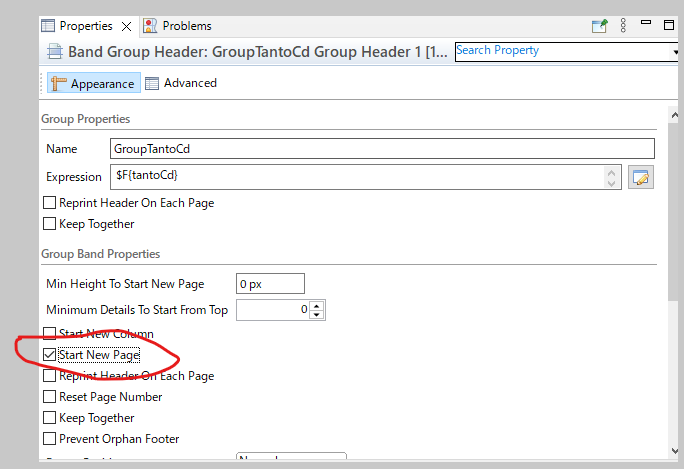Click the Min Height To Start New Page field
684x469 pixels.
(x=270, y=283)
